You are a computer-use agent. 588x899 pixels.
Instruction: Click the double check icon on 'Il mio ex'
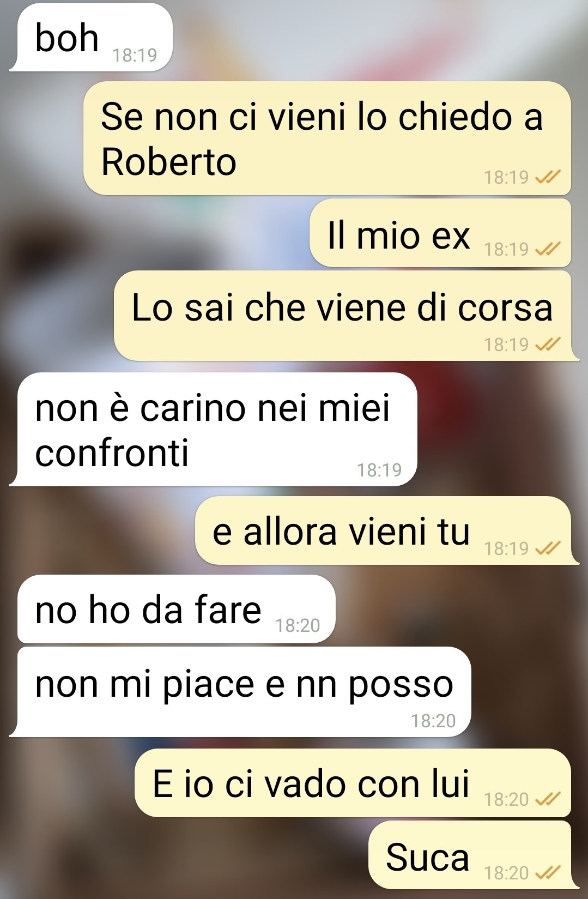pos(548,249)
